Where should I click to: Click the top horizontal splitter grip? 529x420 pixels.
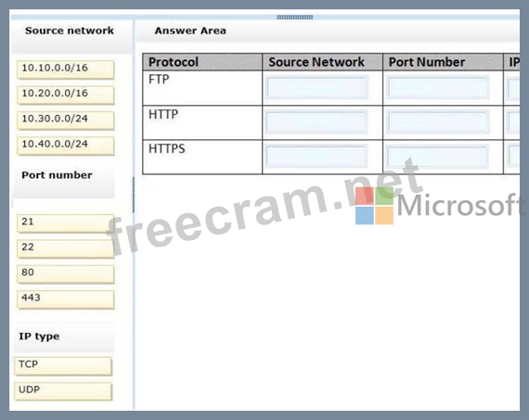(295, 17)
